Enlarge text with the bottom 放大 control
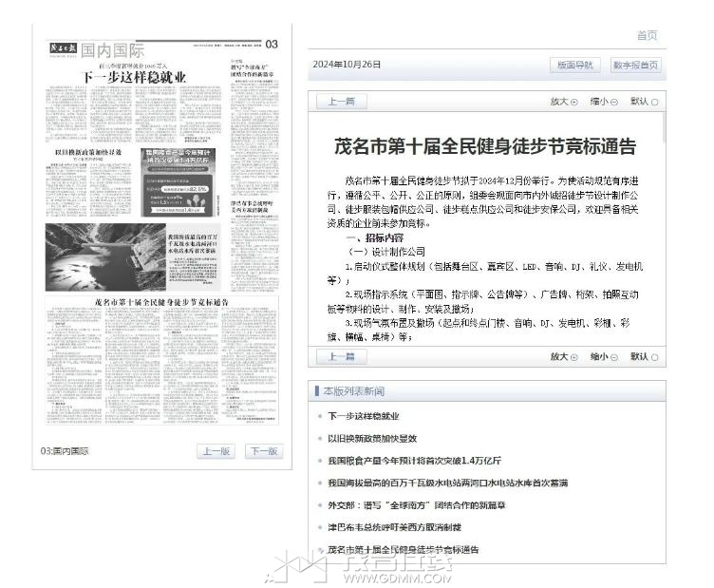The height and width of the screenshot is (588, 714). pyautogui.click(x=564, y=356)
